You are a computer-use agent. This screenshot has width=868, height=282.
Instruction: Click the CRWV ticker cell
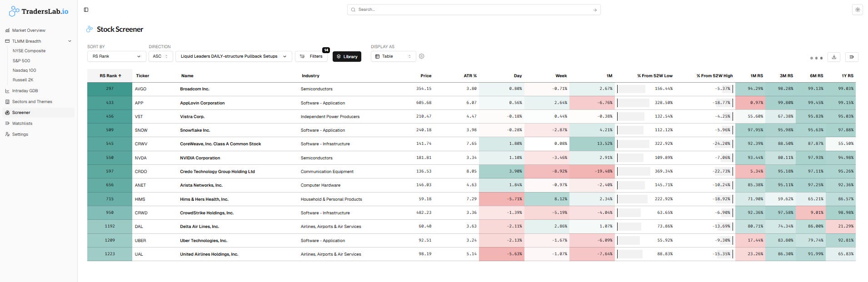[x=141, y=144]
